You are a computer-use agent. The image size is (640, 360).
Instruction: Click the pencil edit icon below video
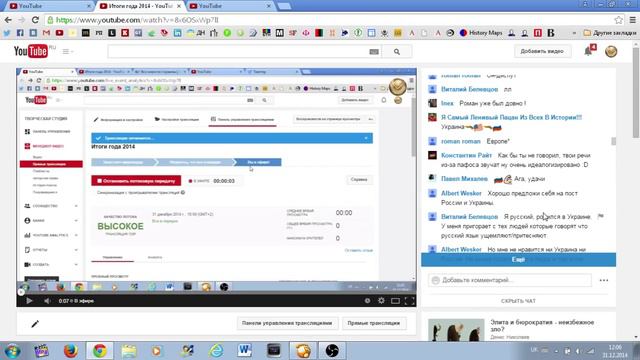(35, 324)
